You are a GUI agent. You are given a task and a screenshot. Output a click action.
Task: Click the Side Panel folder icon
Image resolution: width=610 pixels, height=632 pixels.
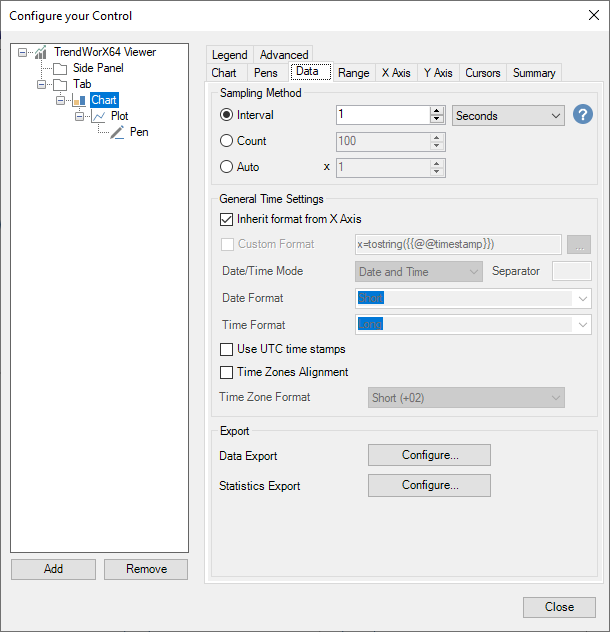click(60, 68)
